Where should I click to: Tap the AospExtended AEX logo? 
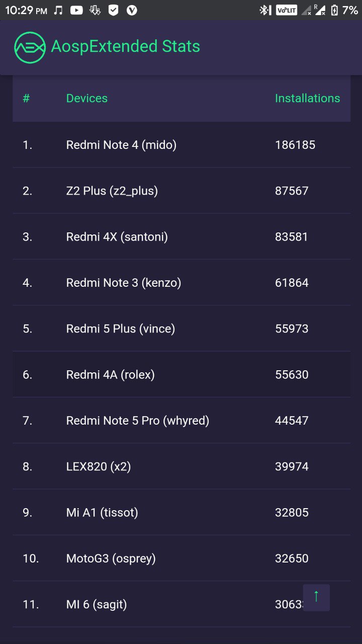pyautogui.click(x=30, y=47)
